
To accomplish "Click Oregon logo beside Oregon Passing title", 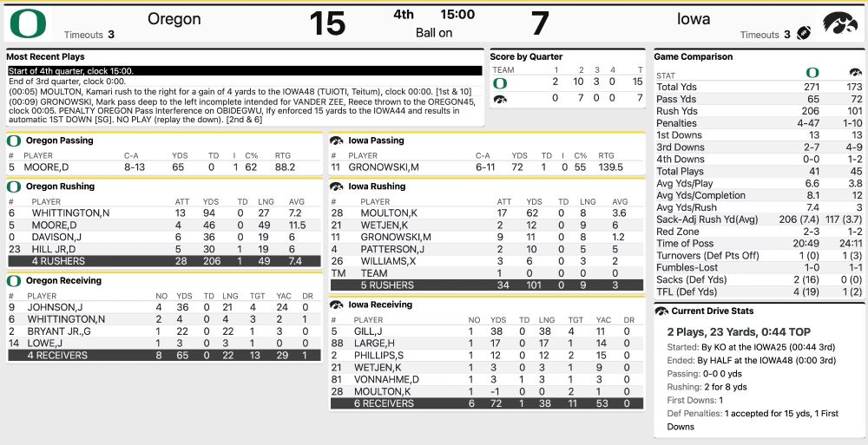I will tap(14, 141).
